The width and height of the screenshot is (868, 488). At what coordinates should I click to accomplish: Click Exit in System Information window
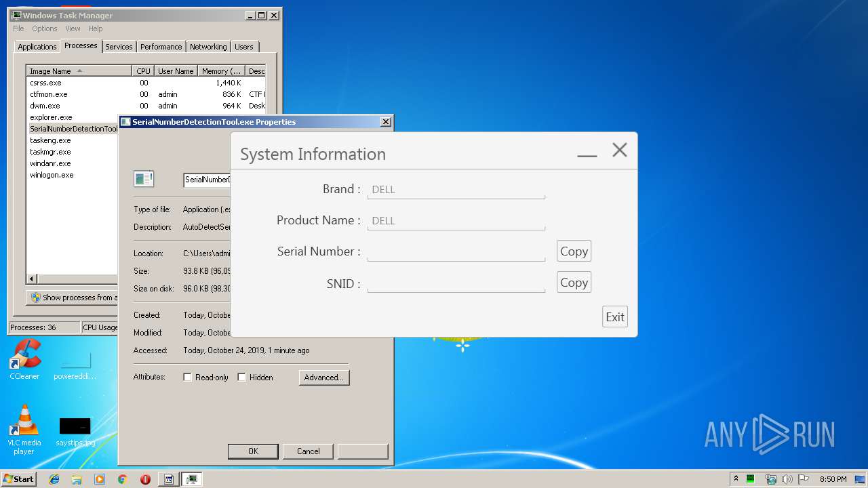[x=615, y=317]
